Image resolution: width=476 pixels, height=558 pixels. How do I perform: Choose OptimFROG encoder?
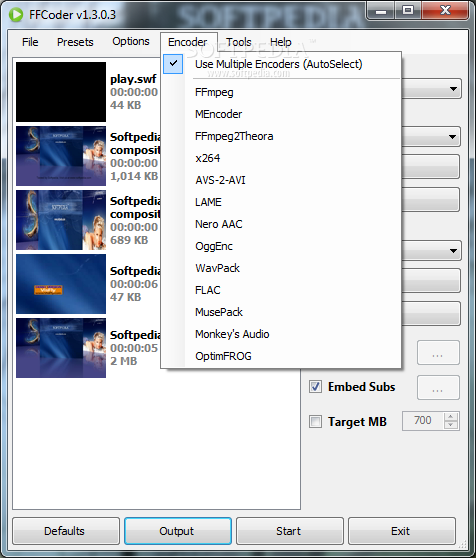click(x=281, y=356)
